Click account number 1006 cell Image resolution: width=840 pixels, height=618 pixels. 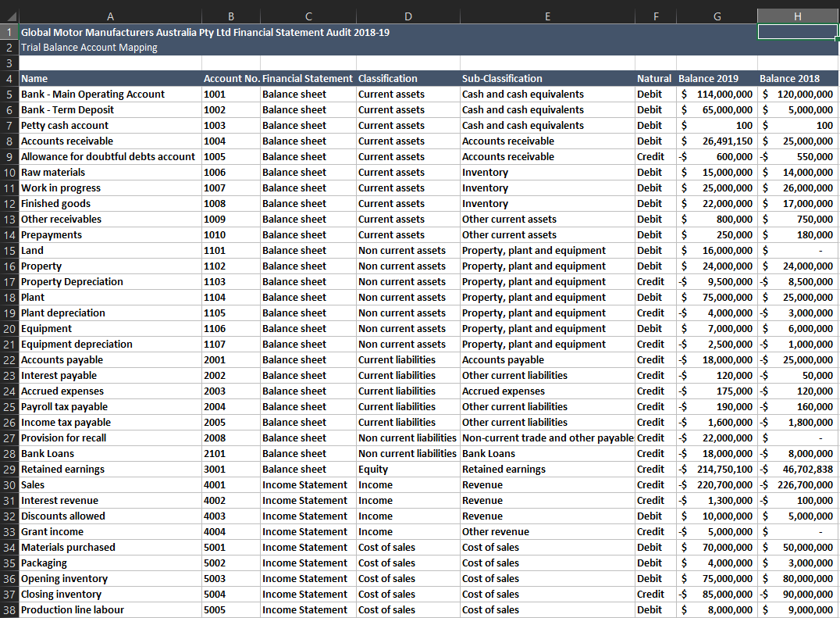[x=231, y=173]
